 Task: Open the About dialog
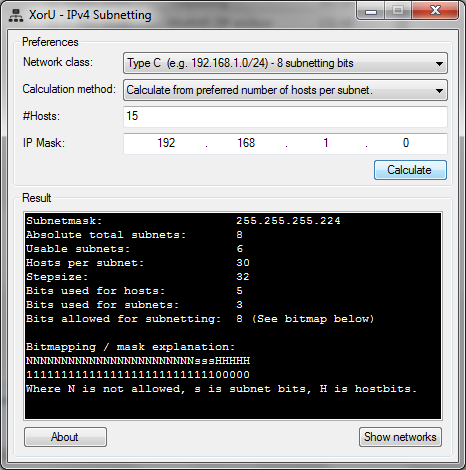pyautogui.click(x=65, y=437)
